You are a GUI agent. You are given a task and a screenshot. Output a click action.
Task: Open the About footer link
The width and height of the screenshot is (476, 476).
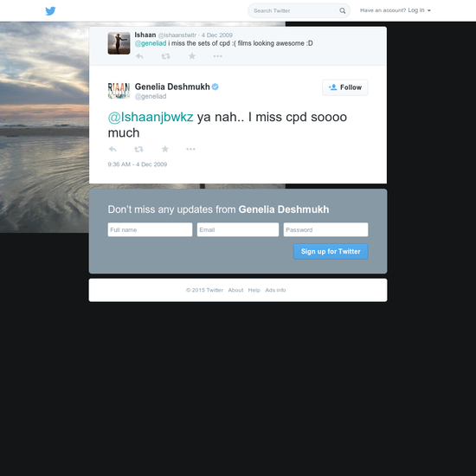(x=235, y=290)
